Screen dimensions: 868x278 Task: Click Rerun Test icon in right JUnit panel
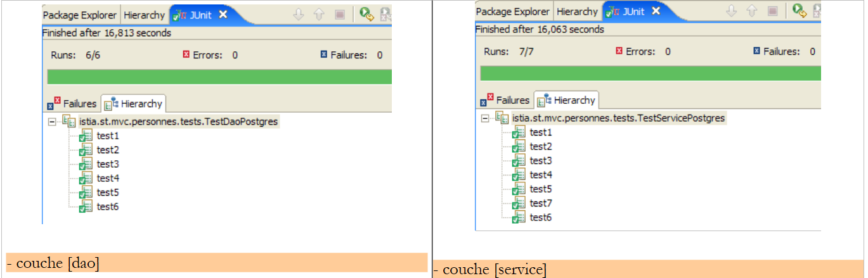(x=800, y=11)
